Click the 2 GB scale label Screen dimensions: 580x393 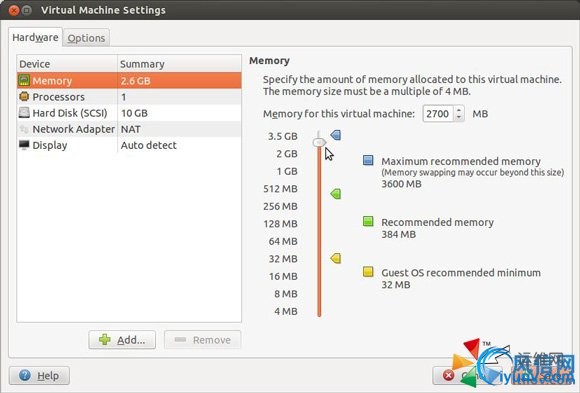[x=287, y=154]
